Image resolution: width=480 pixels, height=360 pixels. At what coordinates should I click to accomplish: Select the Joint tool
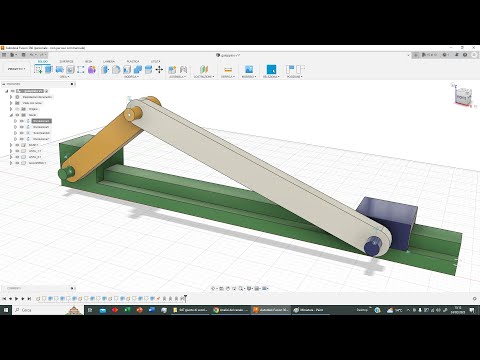(183, 69)
